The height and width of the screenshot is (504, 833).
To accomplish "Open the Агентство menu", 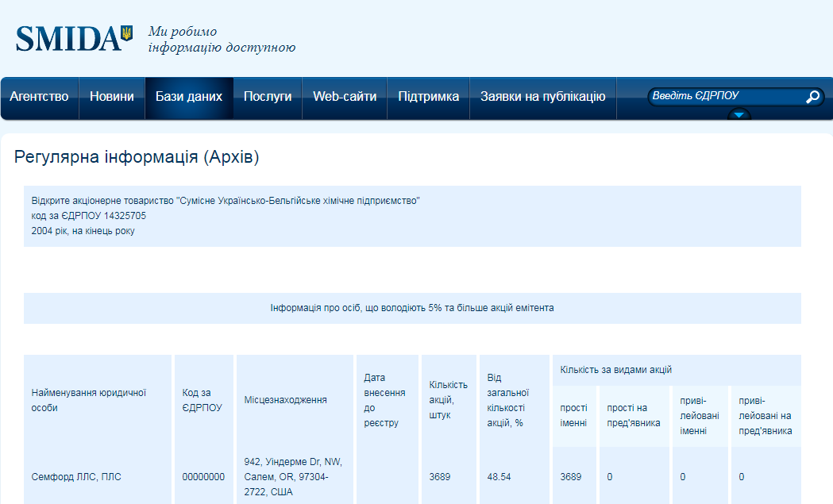I will click(x=39, y=97).
